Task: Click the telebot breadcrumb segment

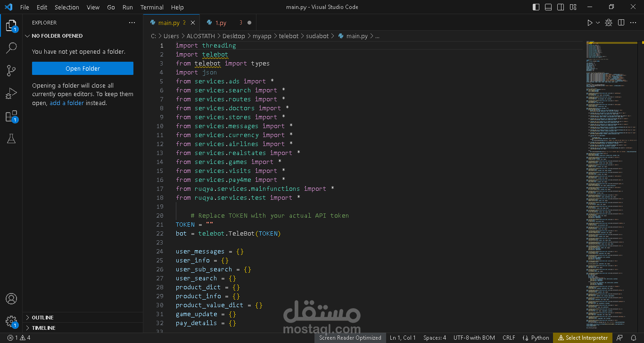Action: click(289, 36)
